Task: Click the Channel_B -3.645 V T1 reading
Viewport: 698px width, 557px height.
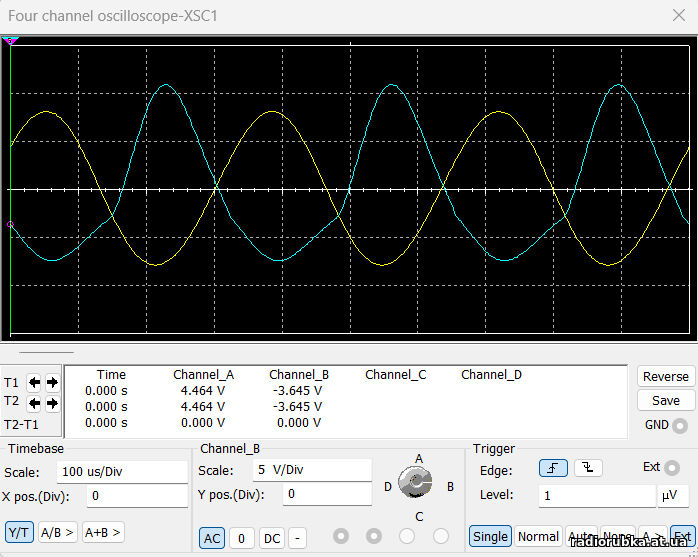Action: click(x=297, y=391)
